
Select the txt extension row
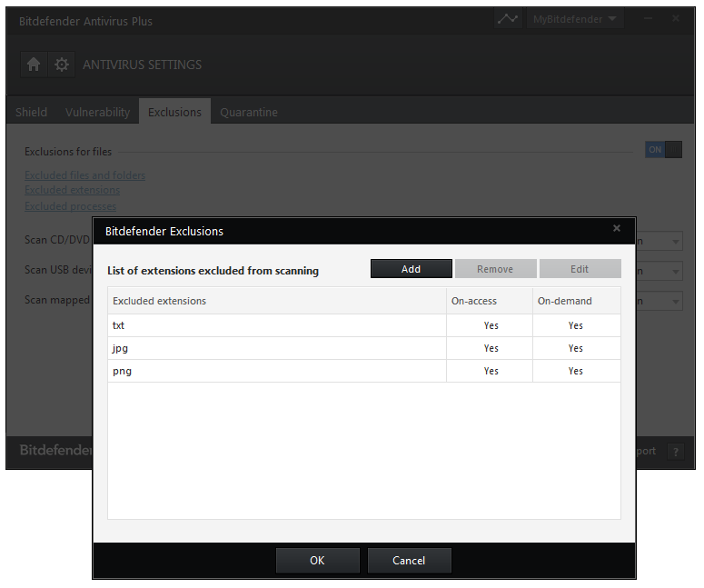point(364,325)
